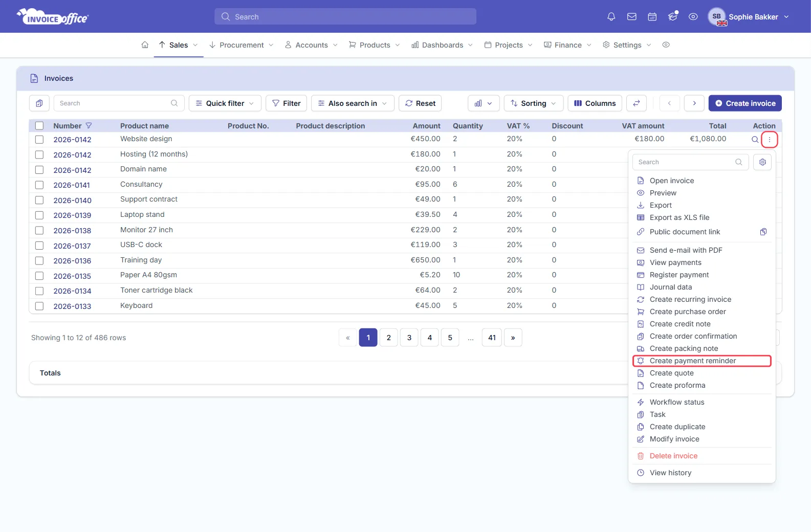The width and height of the screenshot is (811, 532).
Task: Open the mail envelope icon in header
Action: pos(632,17)
